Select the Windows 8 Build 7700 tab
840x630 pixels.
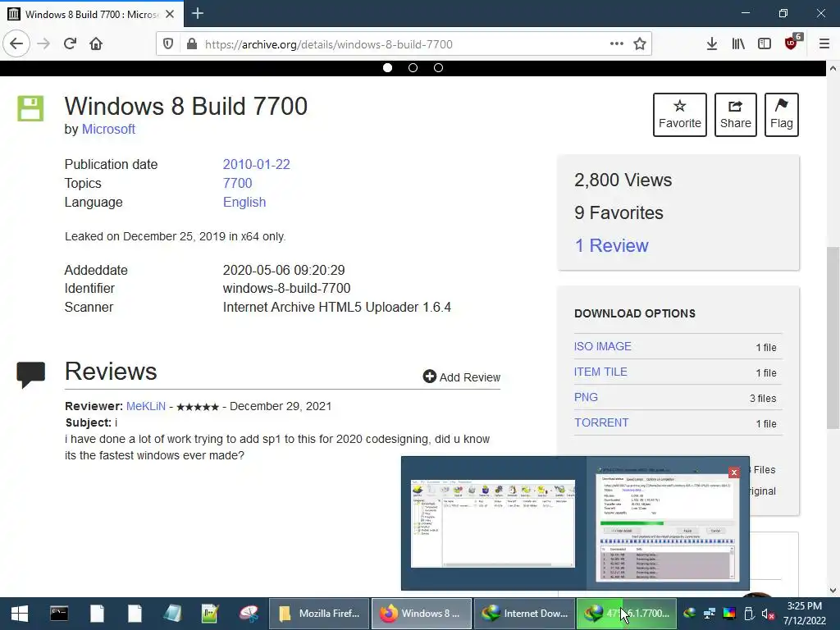tap(92, 14)
